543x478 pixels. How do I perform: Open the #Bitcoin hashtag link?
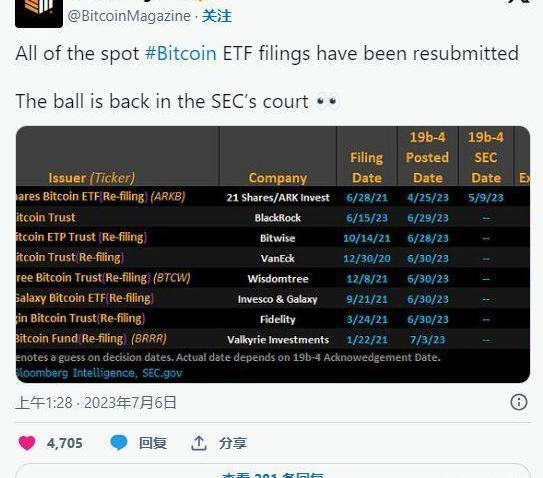coord(181,53)
